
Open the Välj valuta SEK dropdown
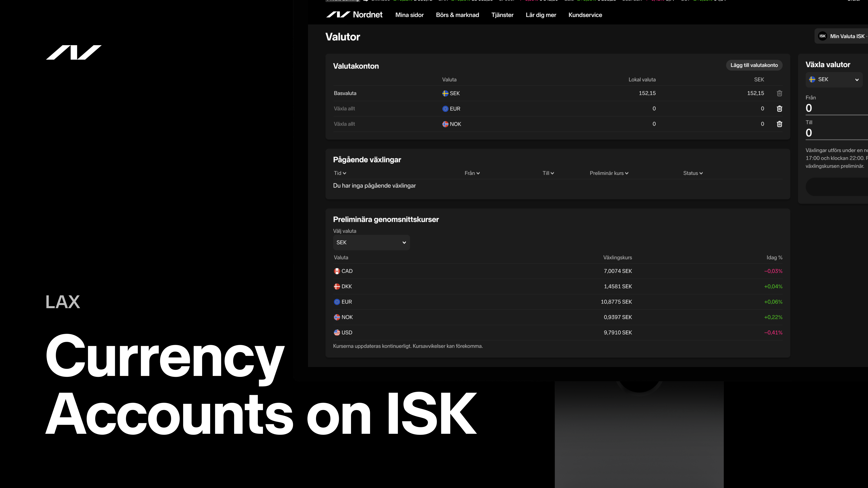[371, 242]
